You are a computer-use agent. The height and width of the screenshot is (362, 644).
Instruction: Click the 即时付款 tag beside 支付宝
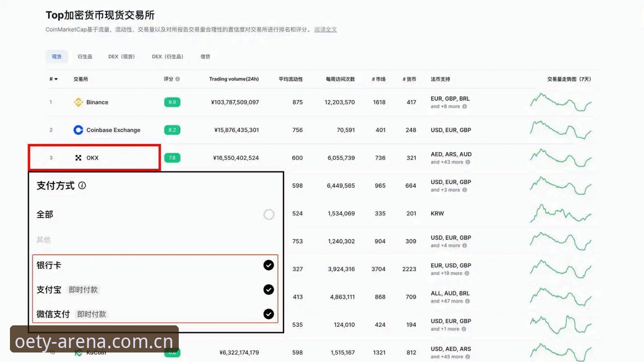click(x=83, y=290)
